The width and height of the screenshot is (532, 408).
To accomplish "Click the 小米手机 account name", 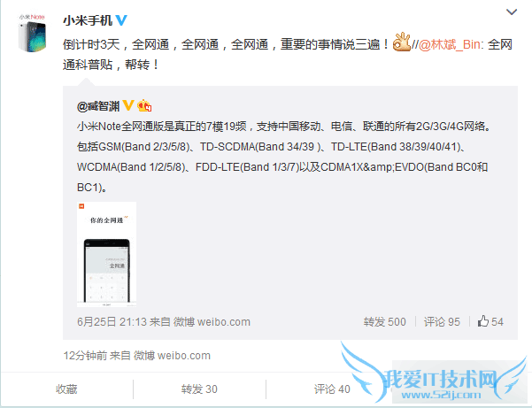I will click(x=88, y=20).
